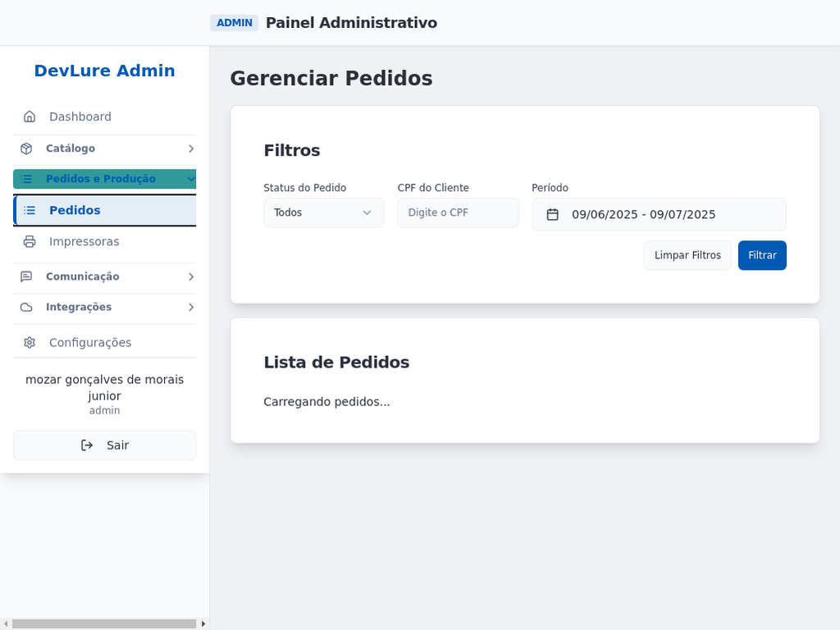Log out with the Sair button
The height and width of the screenshot is (630, 840).
(x=104, y=445)
